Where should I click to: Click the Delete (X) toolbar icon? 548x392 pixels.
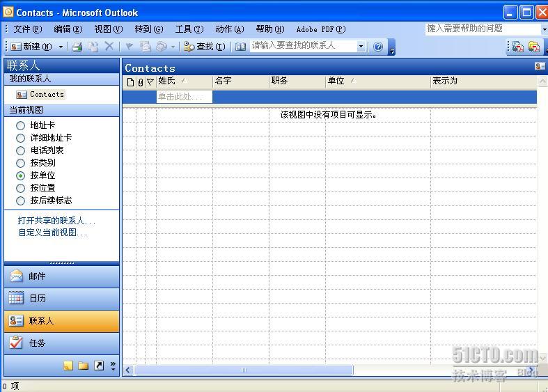click(109, 46)
